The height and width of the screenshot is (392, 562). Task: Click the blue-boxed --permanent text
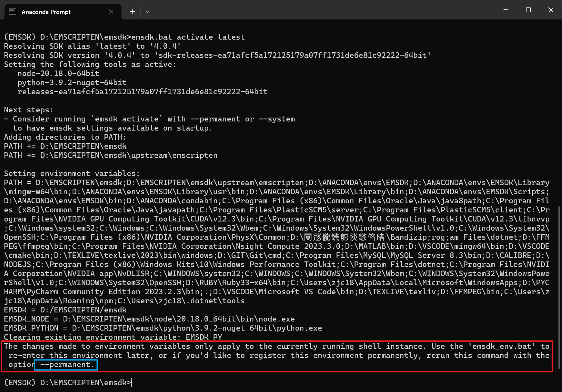[67, 365]
